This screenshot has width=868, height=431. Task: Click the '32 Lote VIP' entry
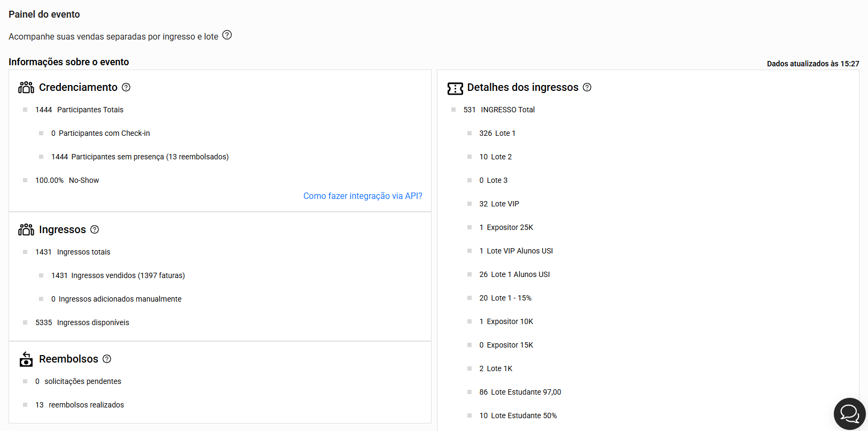pos(499,204)
